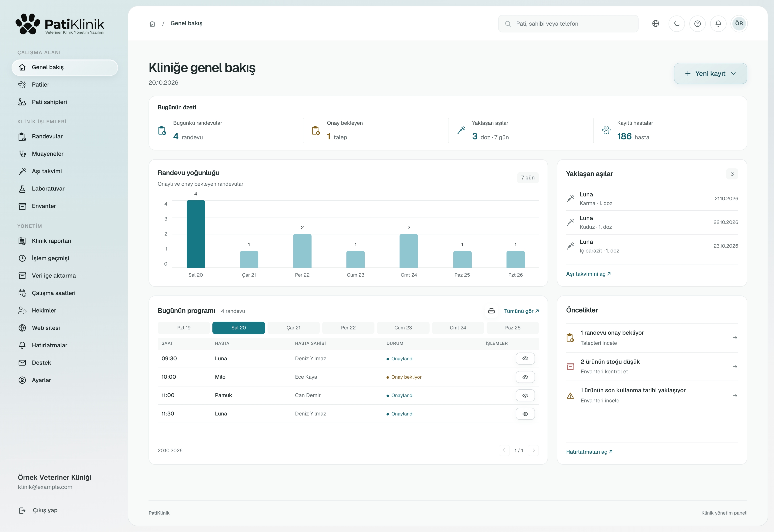
Task: Open the son kullanma tarihi priority arrow
Action: [735, 396]
